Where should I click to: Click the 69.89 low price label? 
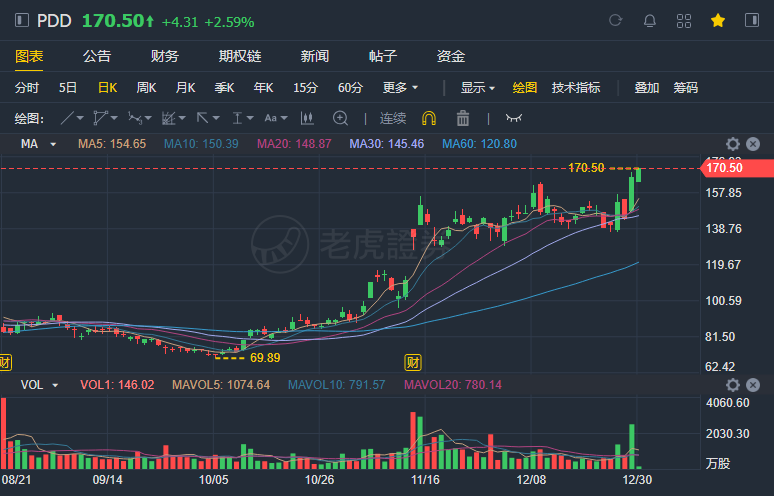coord(265,358)
